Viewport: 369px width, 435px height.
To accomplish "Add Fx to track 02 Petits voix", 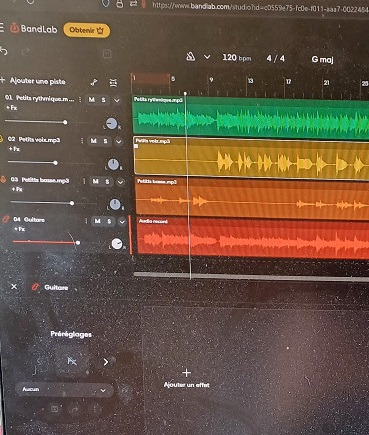I will click(x=14, y=149).
